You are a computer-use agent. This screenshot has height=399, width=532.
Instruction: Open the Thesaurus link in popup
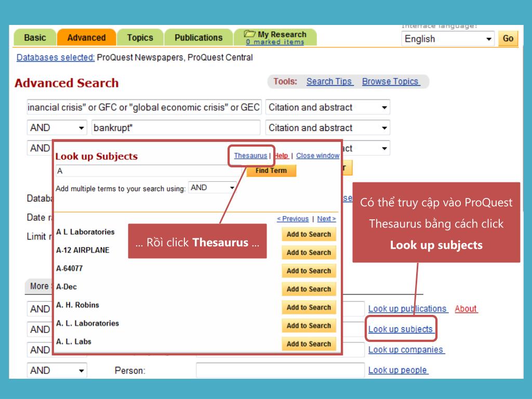[251, 155]
